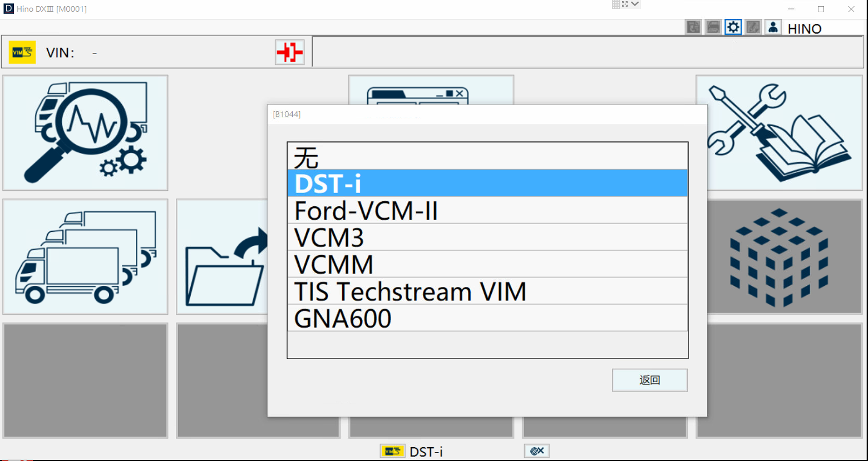Image resolution: width=868 pixels, height=461 pixels.
Task: Click the disconnected globe icon in the status bar
Action: [536, 450]
